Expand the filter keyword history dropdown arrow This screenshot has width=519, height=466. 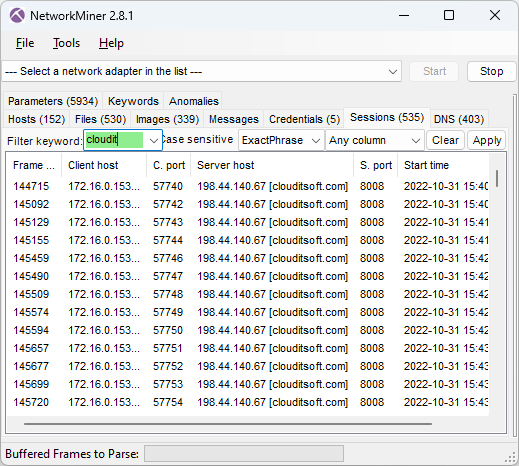[x=154, y=140]
